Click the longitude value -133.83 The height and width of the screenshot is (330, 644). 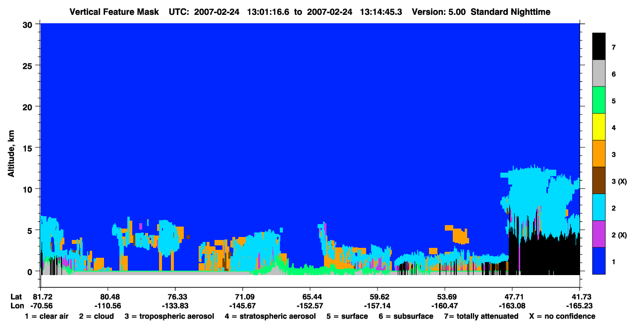pyautogui.click(x=175, y=305)
